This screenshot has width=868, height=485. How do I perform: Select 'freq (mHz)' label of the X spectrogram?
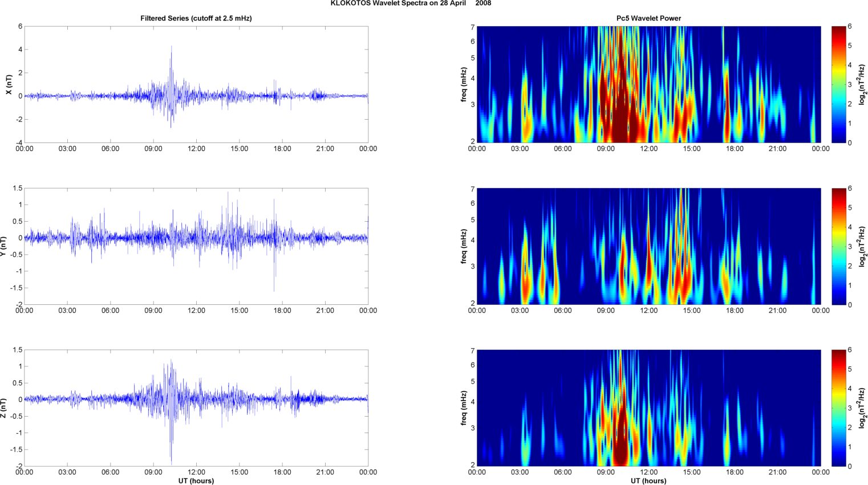tap(464, 84)
